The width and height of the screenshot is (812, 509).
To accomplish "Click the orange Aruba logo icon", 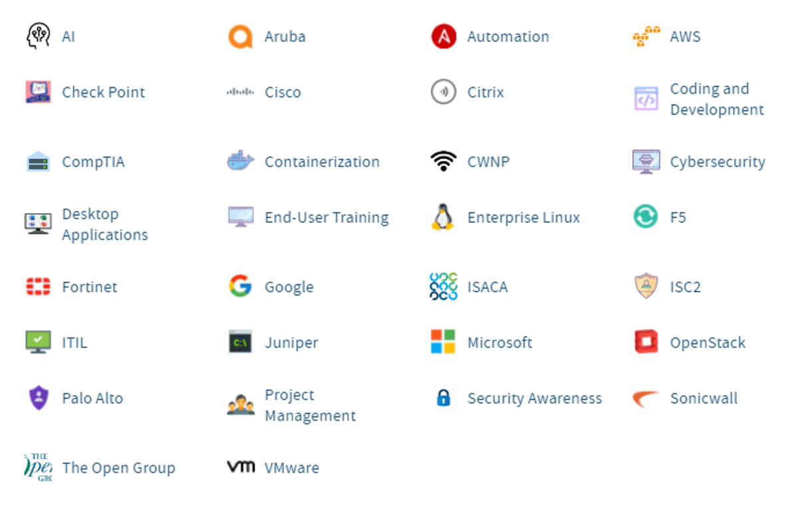I will click(240, 37).
